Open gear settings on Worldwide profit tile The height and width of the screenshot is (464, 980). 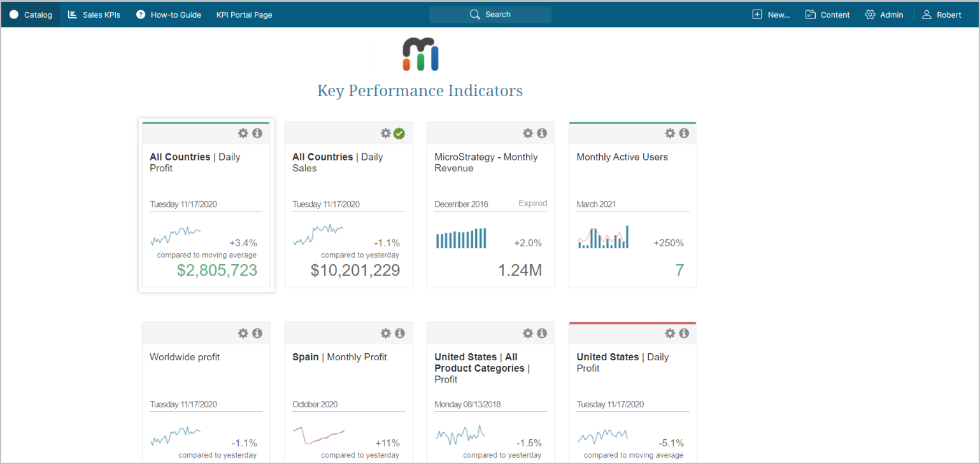[243, 333]
